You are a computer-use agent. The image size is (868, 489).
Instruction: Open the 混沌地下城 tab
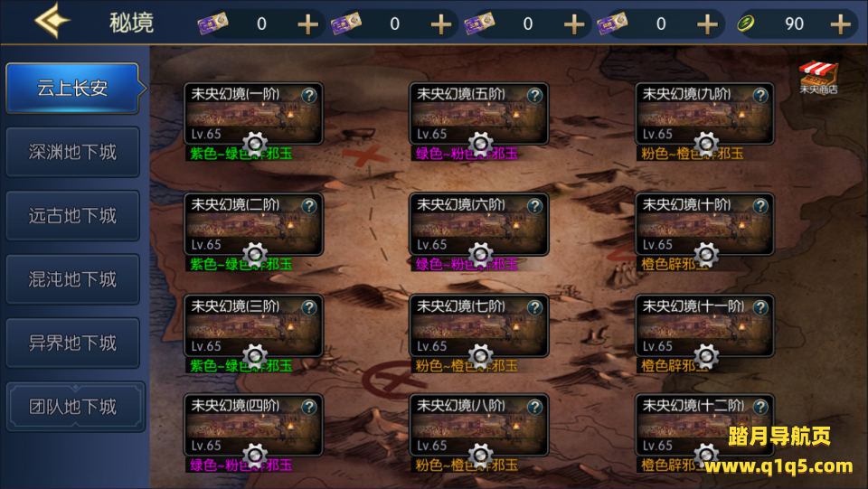point(72,279)
